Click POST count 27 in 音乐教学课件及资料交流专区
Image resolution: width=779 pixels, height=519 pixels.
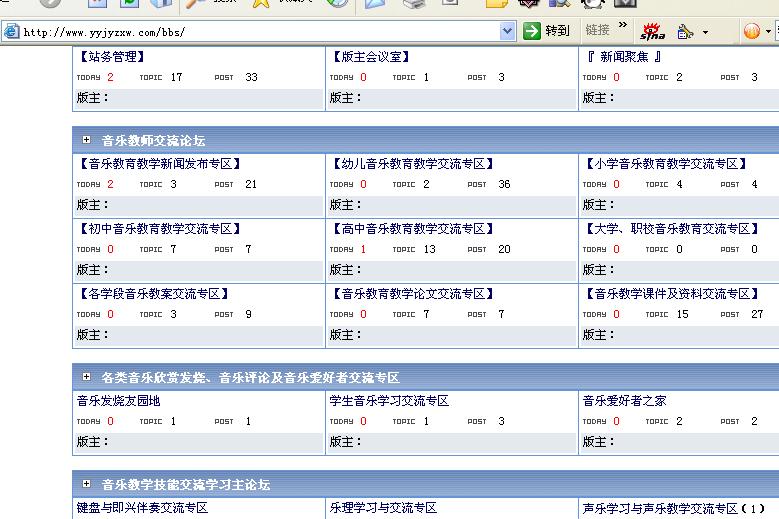click(757, 314)
